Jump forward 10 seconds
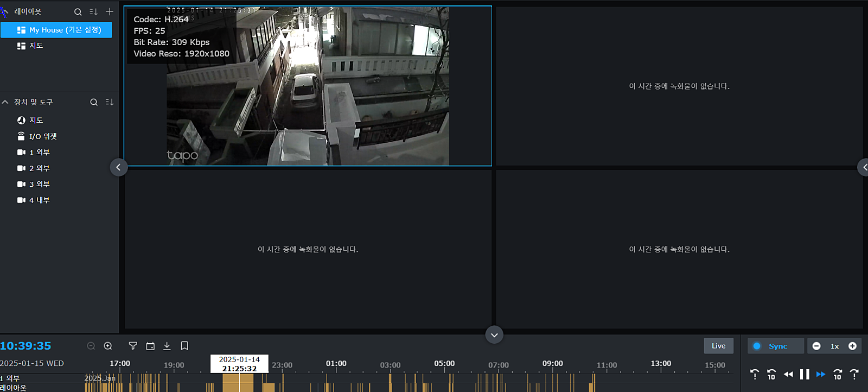Screen dimensions: 868x392 (838, 374)
